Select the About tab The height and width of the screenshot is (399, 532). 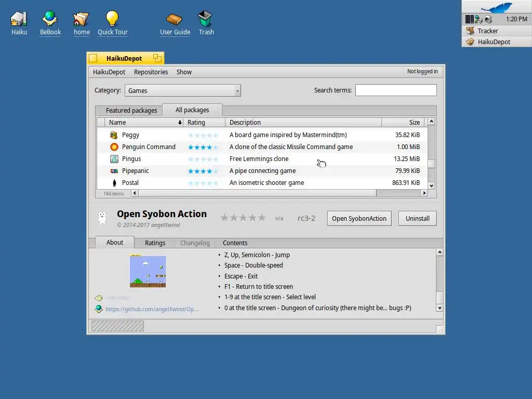[x=115, y=242]
